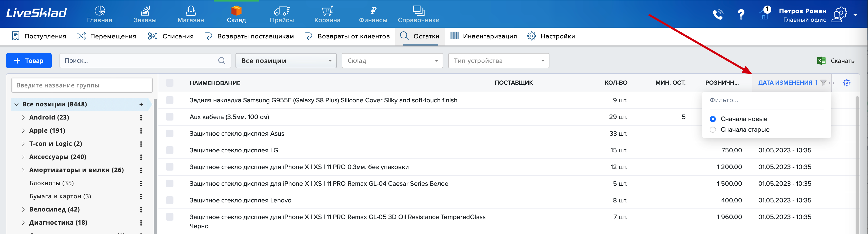Click the Введите название группы field
Image resolution: width=868 pixels, height=234 pixels.
[82, 85]
